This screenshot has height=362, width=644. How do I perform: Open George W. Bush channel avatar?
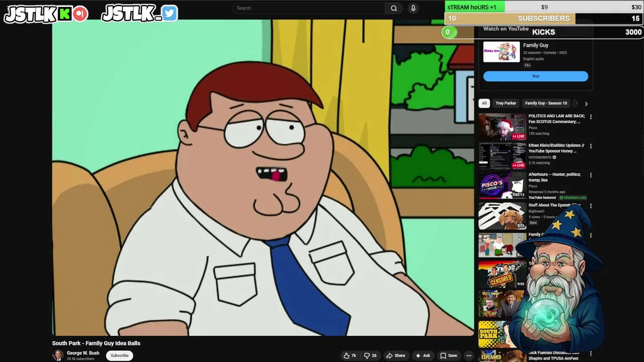click(x=58, y=355)
